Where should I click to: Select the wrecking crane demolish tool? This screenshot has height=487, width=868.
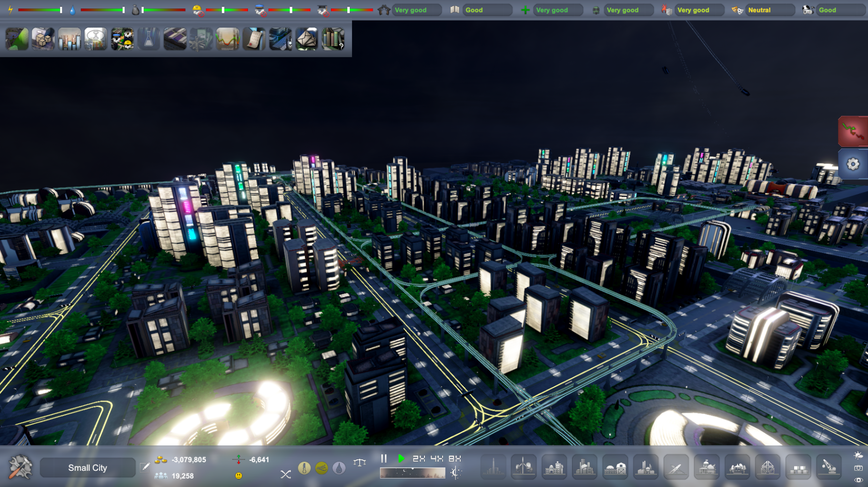coord(828,467)
